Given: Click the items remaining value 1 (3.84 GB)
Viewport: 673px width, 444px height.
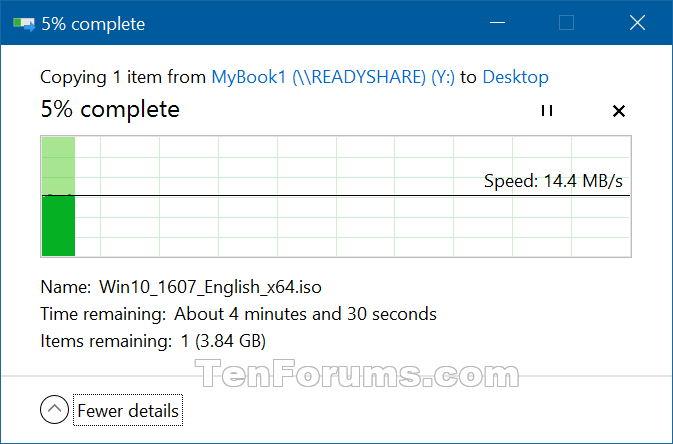Looking at the screenshot, I should point(223,341).
